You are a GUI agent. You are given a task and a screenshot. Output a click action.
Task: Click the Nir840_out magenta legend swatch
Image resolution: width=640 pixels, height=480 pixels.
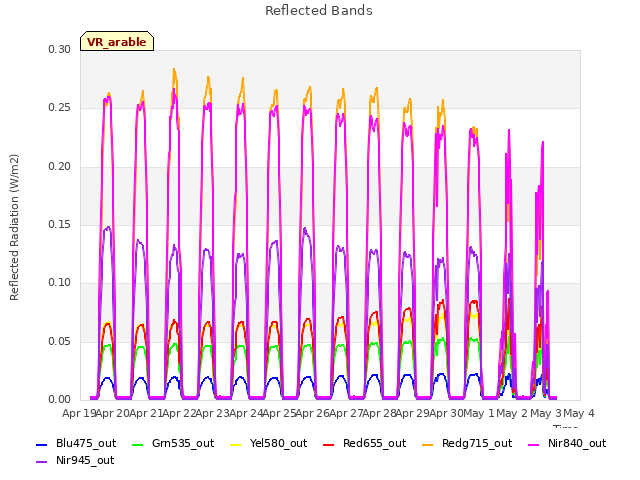pos(533,444)
